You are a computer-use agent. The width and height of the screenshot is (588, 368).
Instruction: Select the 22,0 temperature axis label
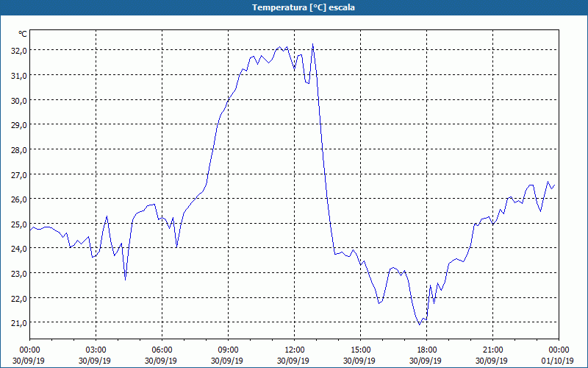[x=19, y=298]
